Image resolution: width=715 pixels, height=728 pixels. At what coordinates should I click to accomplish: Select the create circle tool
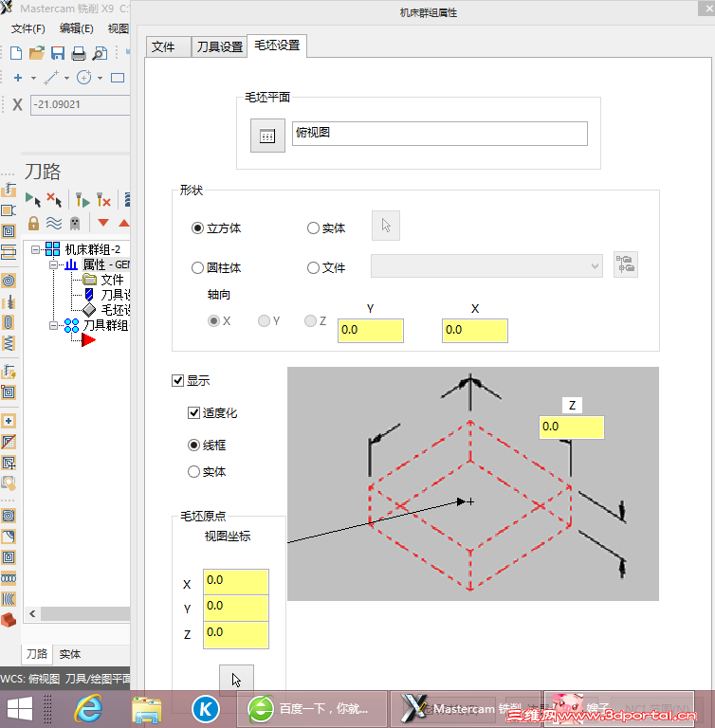[84, 77]
